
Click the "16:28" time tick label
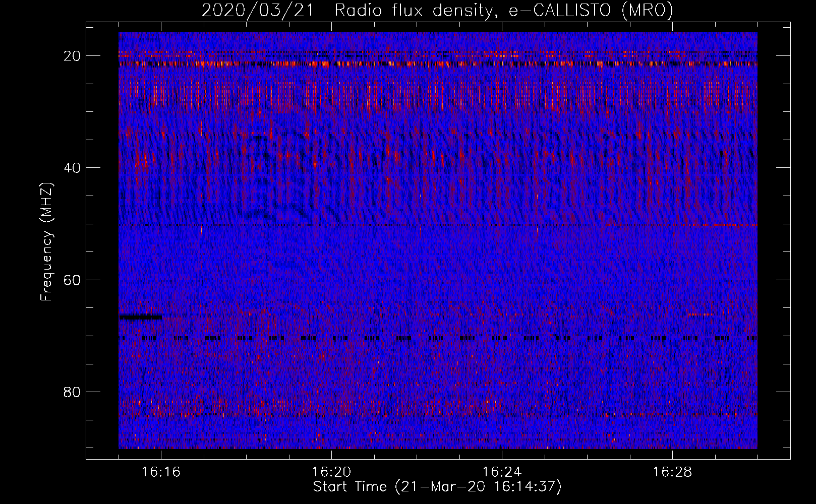[x=672, y=472]
